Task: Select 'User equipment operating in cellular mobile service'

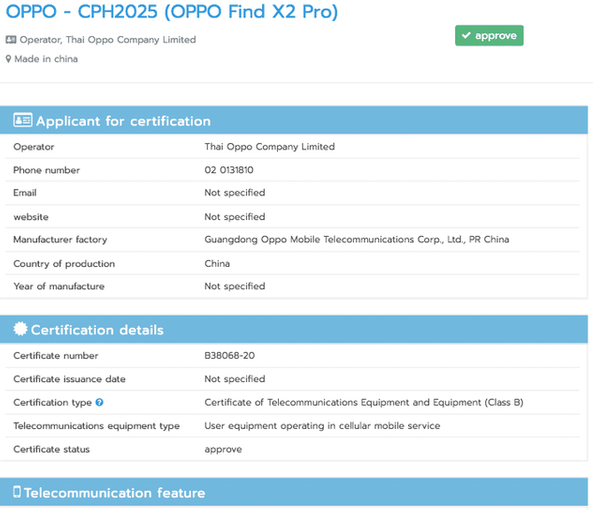Action: [322, 426]
